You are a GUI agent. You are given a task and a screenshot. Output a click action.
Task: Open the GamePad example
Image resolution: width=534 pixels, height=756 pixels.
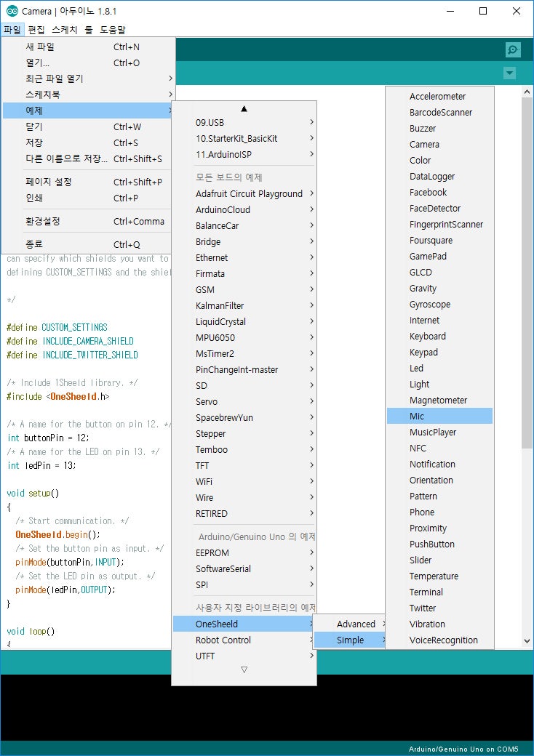(x=439, y=256)
